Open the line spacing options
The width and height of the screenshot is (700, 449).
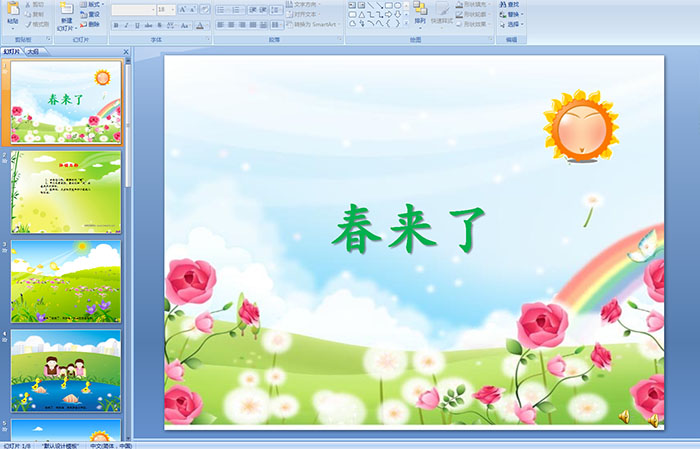[x=276, y=10]
